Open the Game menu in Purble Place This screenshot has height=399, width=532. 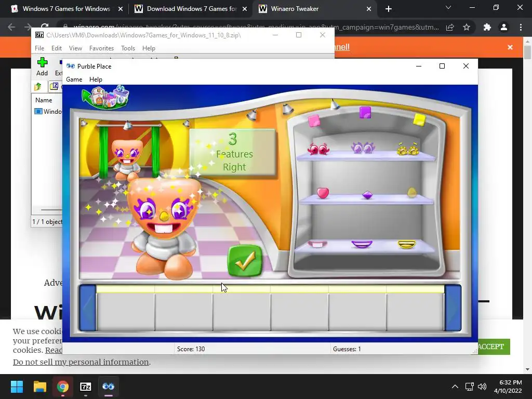click(74, 79)
